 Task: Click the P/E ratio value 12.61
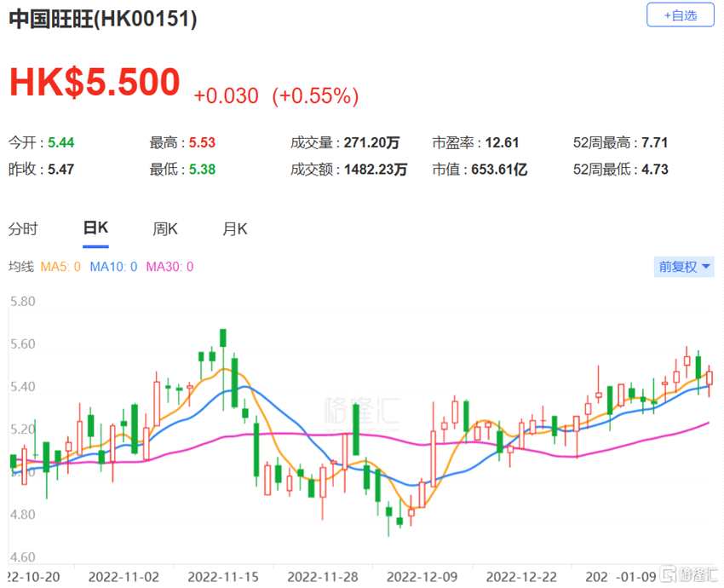click(502, 142)
